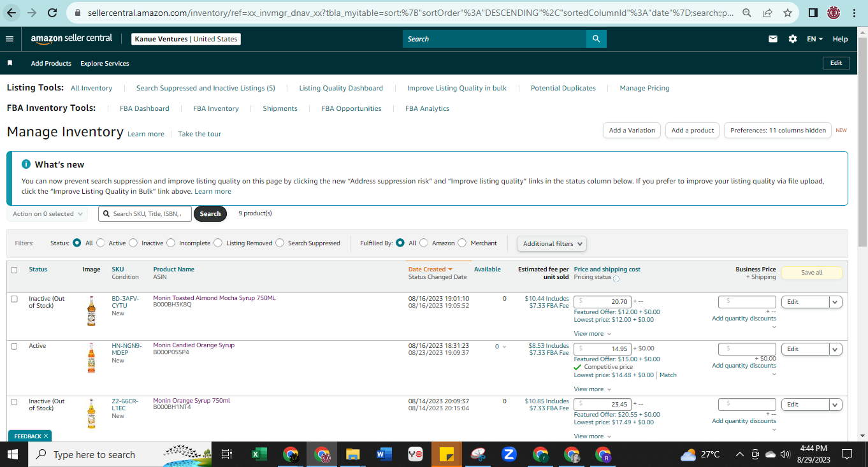Reload the page with the browser refresh icon
Image resolution: width=868 pixels, height=467 pixels.
coord(52,12)
